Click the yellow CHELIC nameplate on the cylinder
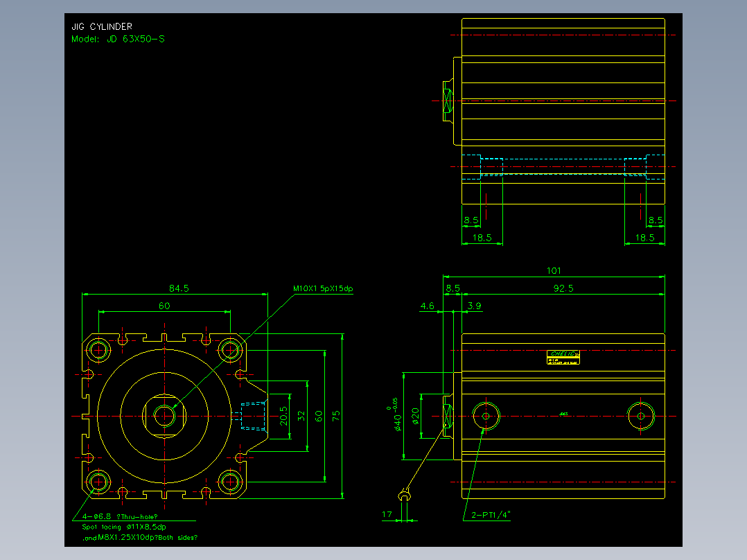 [563, 358]
